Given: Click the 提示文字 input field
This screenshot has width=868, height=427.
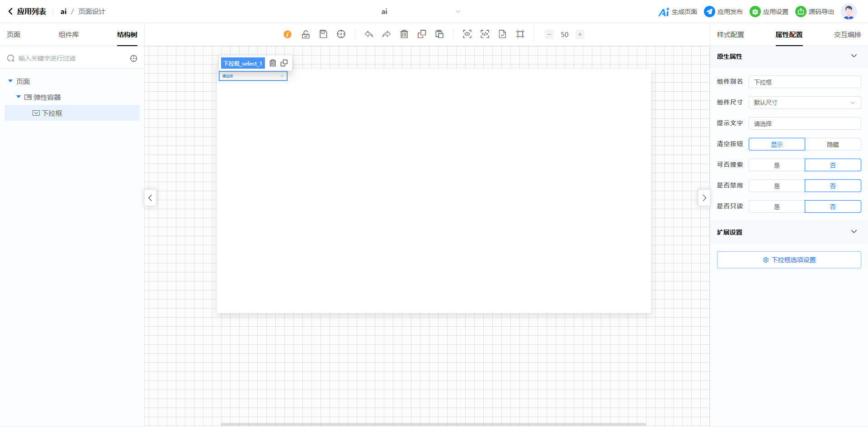Looking at the screenshot, I should 805,124.
